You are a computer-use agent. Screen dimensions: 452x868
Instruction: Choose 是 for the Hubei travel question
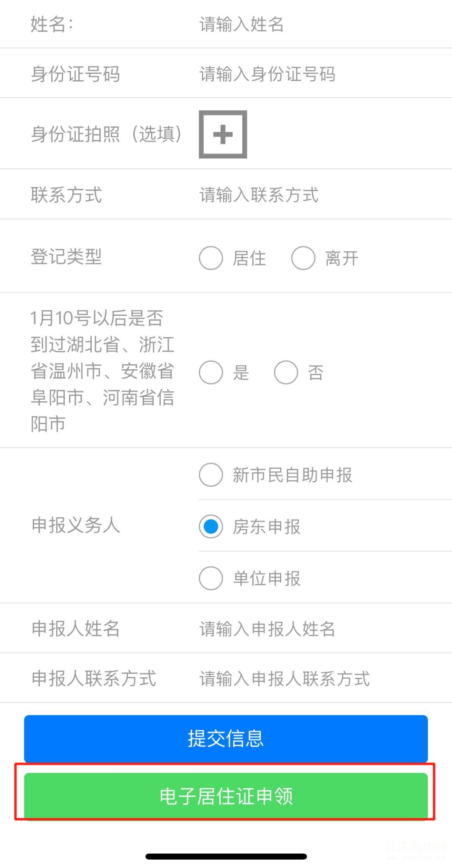[x=211, y=372]
